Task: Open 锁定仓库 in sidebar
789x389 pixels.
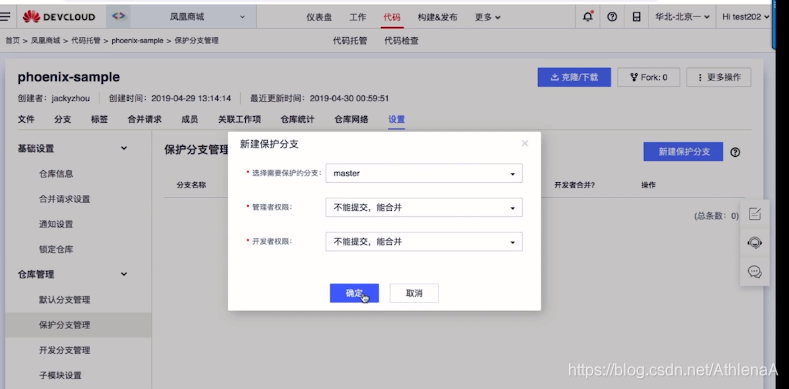Action: 56,249
